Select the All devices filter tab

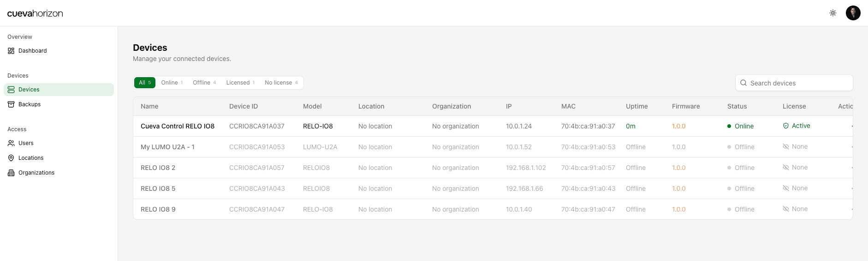145,83
